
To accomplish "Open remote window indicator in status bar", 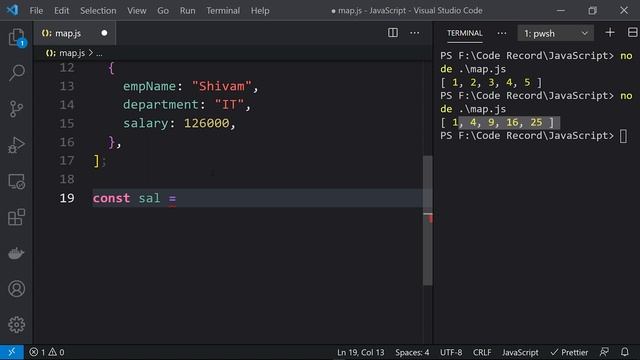I will click(x=11, y=352).
